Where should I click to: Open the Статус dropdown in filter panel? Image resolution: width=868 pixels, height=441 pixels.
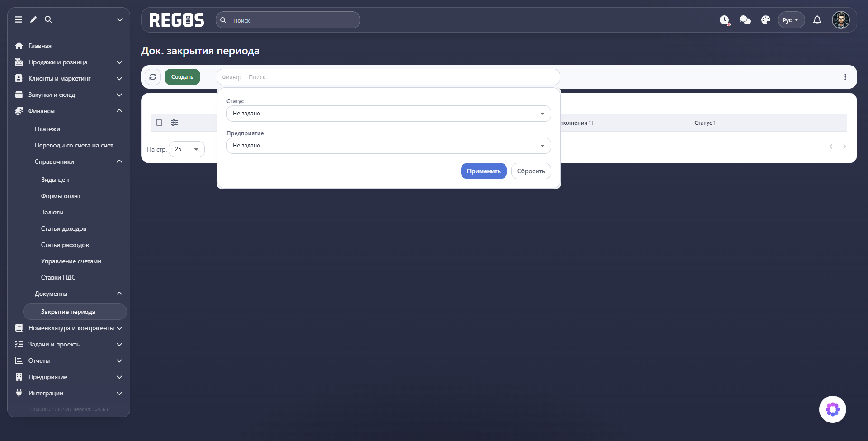(x=388, y=114)
